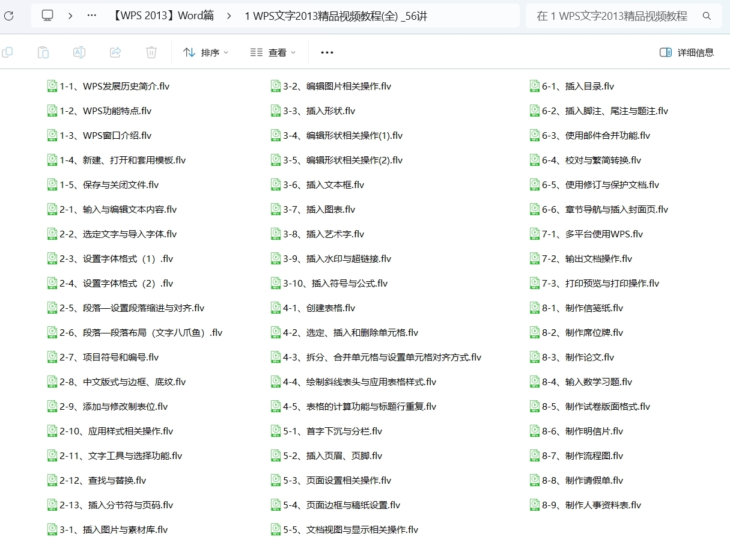Screen dimensions: 730x560
Task: Expand the chevron after the monitor icon
Action: click(70, 16)
